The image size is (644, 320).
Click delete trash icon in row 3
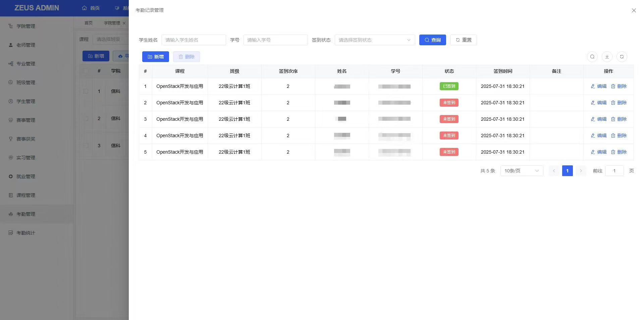[613, 119]
